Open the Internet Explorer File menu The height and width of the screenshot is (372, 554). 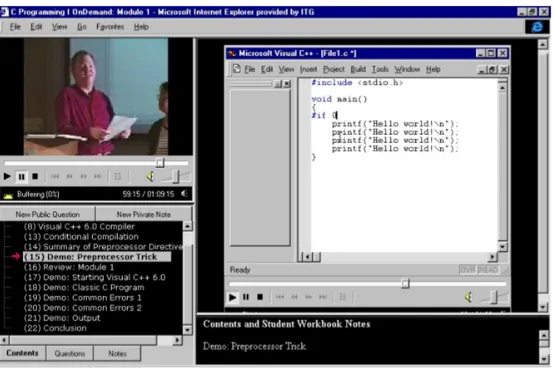pos(15,27)
